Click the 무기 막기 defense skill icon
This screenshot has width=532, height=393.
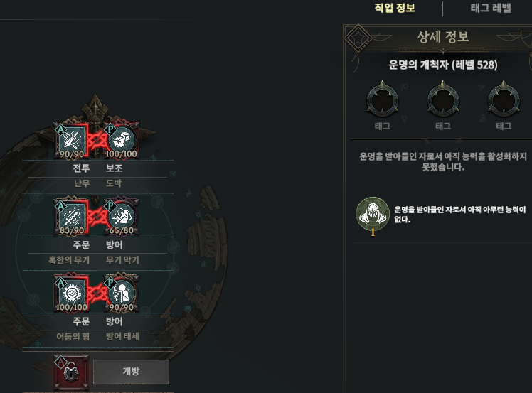pyautogui.click(x=122, y=217)
